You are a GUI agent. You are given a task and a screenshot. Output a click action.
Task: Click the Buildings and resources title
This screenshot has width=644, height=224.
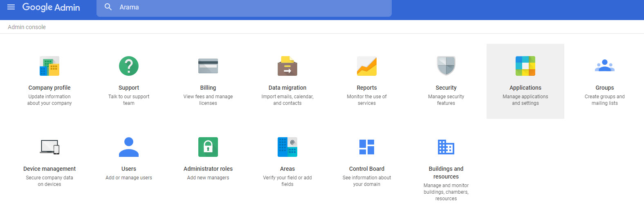click(x=446, y=172)
